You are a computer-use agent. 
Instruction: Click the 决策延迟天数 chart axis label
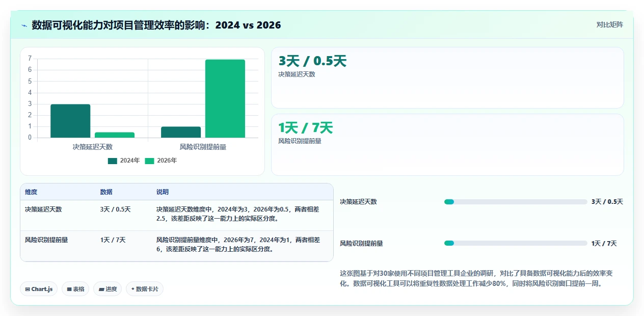pos(93,147)
